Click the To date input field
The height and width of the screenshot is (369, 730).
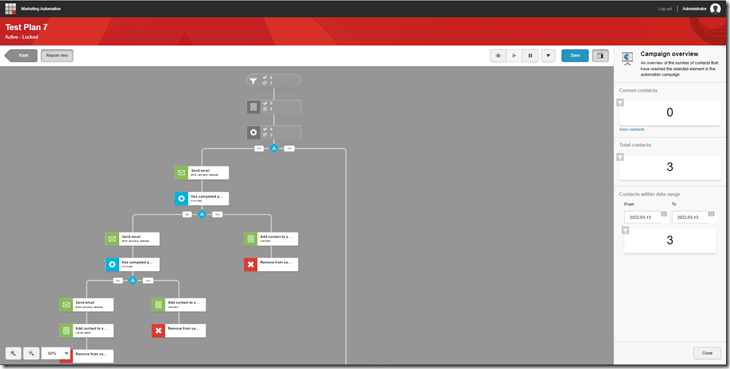tap(690, 217)
